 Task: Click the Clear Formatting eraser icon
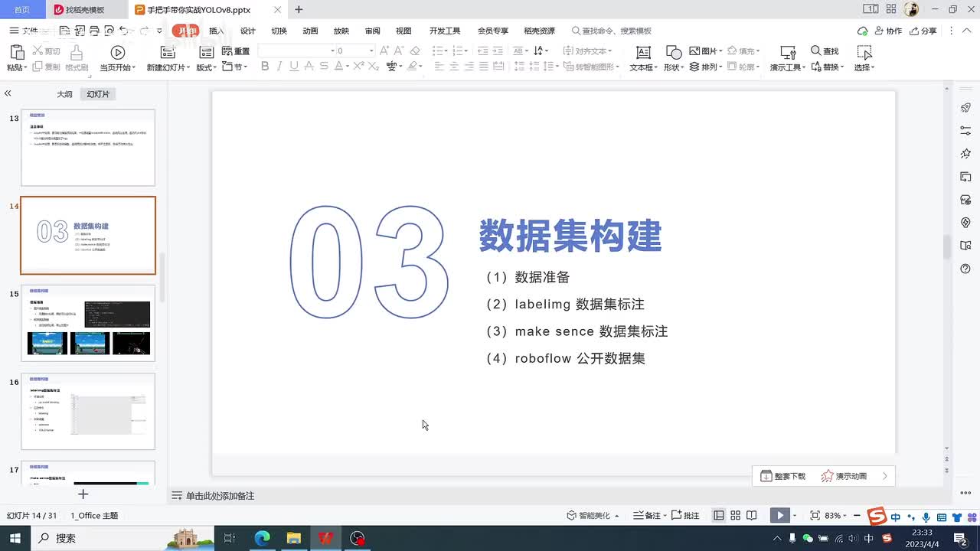[x=415, y=51]
